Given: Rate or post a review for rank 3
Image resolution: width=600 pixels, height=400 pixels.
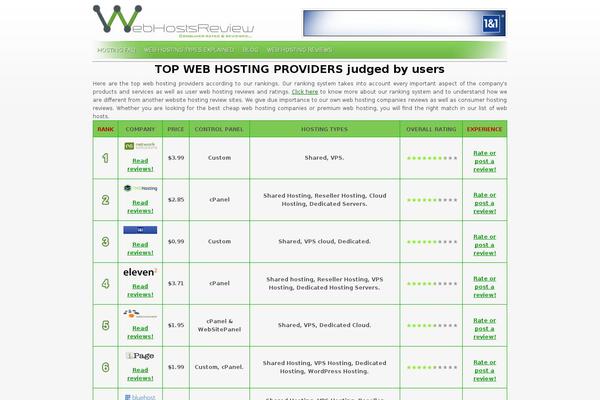Looking at the screenshot, I should coord(484,245).
